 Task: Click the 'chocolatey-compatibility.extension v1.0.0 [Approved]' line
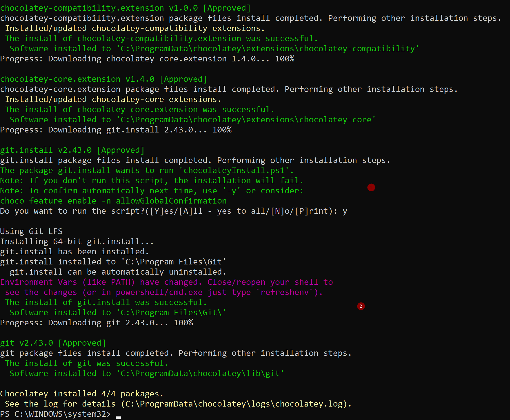click(125, 8)
